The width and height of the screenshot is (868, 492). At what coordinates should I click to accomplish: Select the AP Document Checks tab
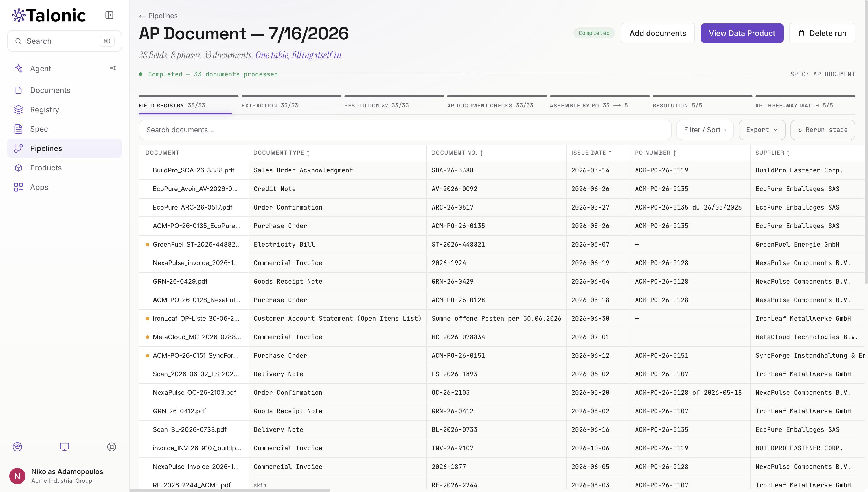tap(497, 105)
